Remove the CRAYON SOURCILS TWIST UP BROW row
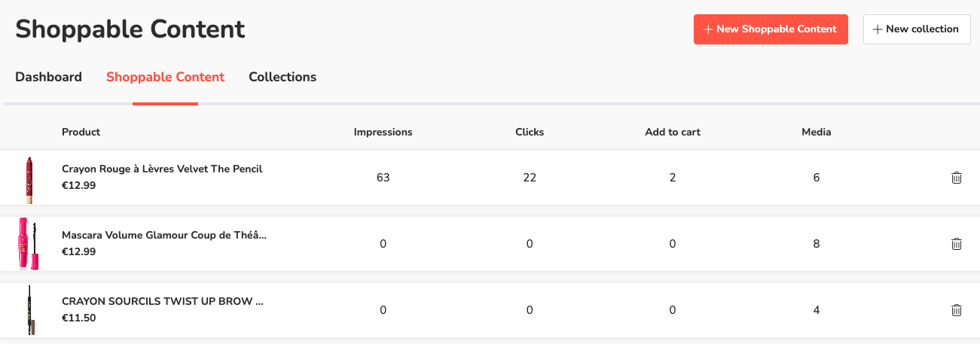 point(956,310)
